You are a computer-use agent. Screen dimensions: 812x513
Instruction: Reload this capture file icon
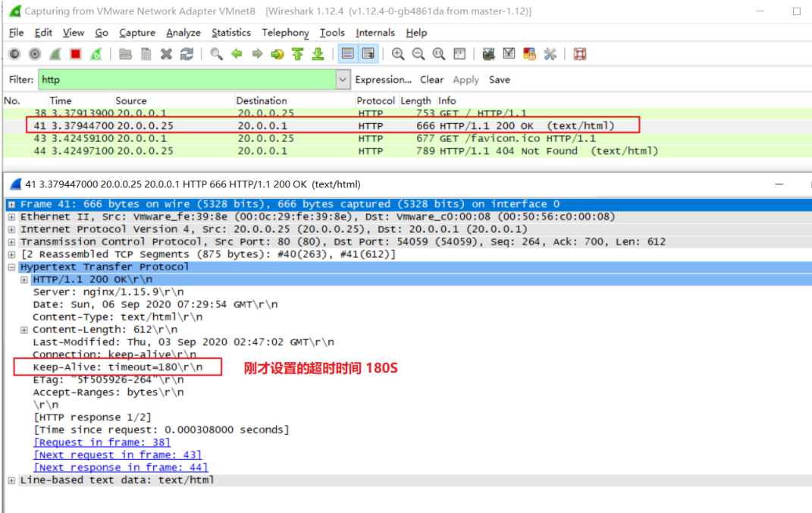tap(187, 54)
